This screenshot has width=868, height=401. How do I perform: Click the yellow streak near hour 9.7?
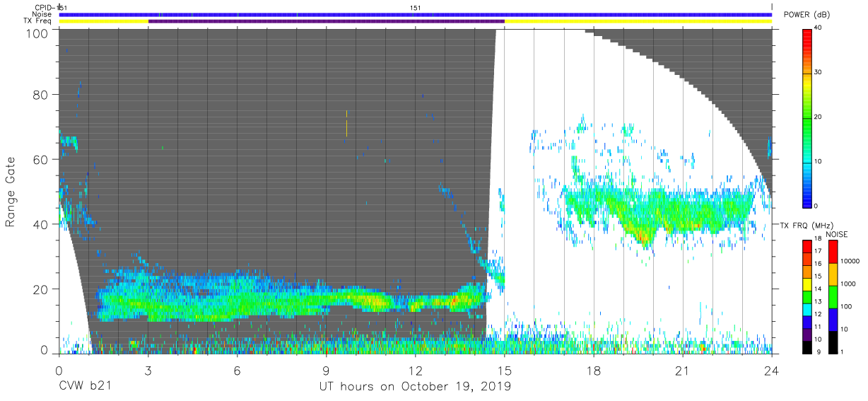tap(347, 124)
